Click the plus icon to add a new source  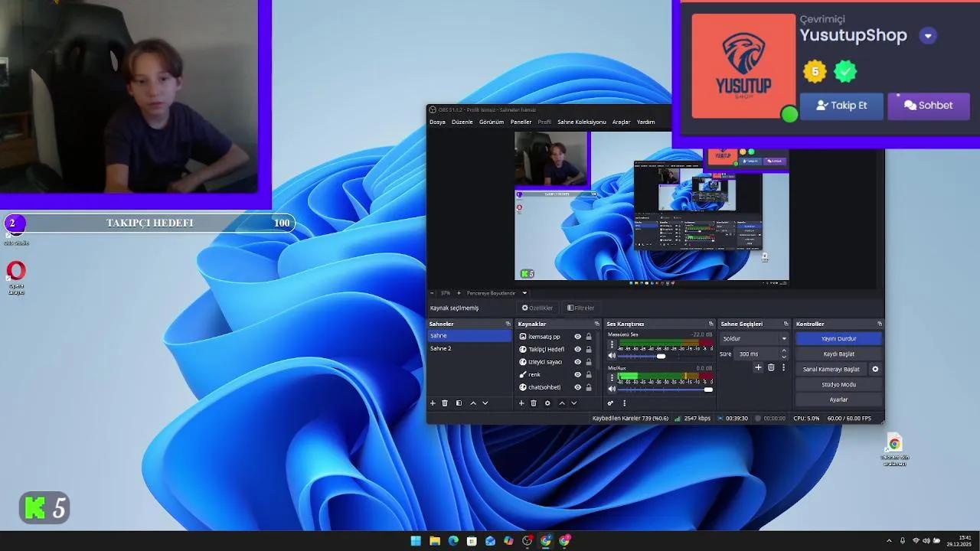click(x=521, y=403)
